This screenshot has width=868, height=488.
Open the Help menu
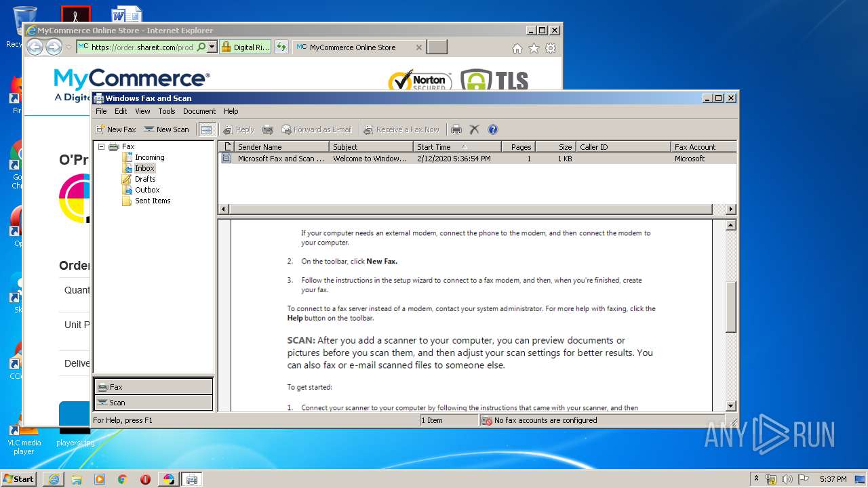tap(231, 111)
